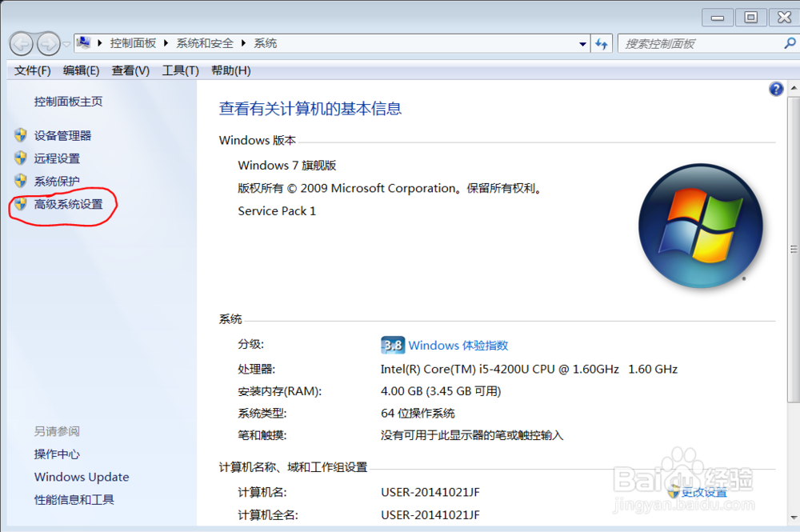800x532 pixels.
Task: Open 高级系统设置 link
Action: tap(68, 204)
